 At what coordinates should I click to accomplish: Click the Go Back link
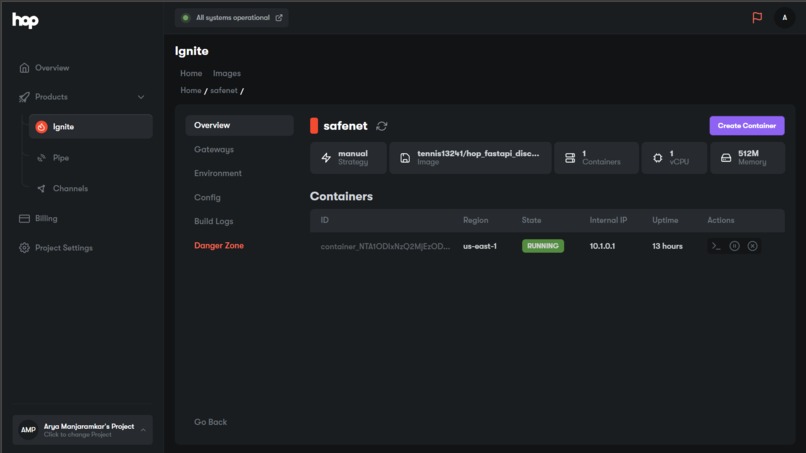pos(210,422)
